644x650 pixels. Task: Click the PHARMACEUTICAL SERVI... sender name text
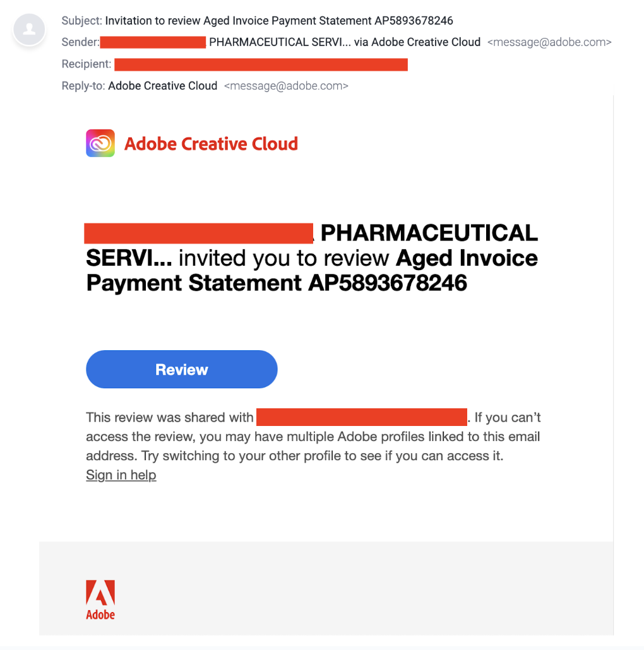pyautogui.click(x=280, y=42)
